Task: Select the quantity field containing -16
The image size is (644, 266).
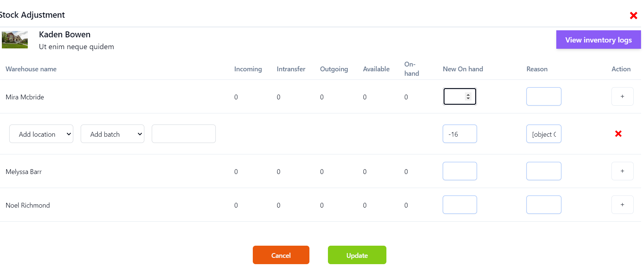Action: pyautogui.click(x=459, y=134)
